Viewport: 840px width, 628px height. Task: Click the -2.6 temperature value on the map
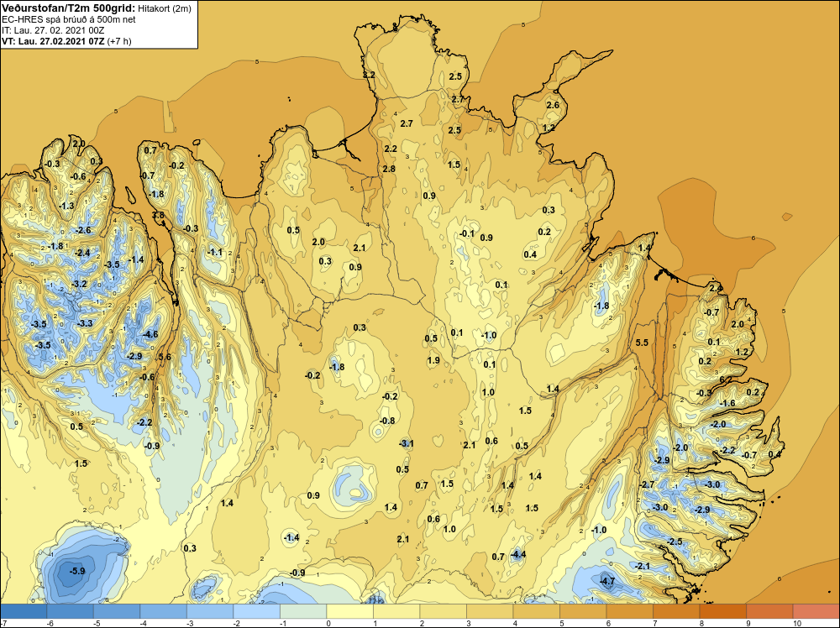(83, 230)
